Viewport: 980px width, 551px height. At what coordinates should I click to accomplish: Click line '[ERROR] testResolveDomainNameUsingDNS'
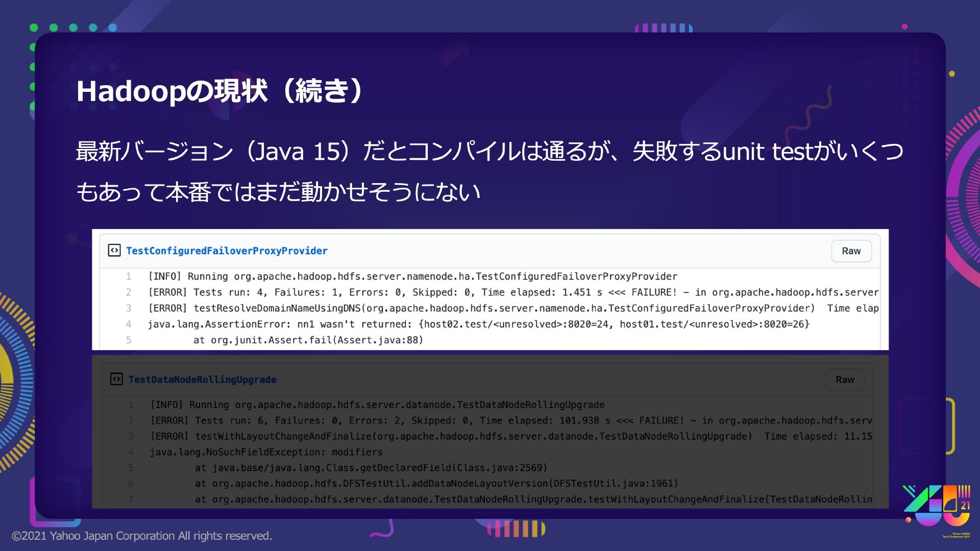(x=513, y=308)
